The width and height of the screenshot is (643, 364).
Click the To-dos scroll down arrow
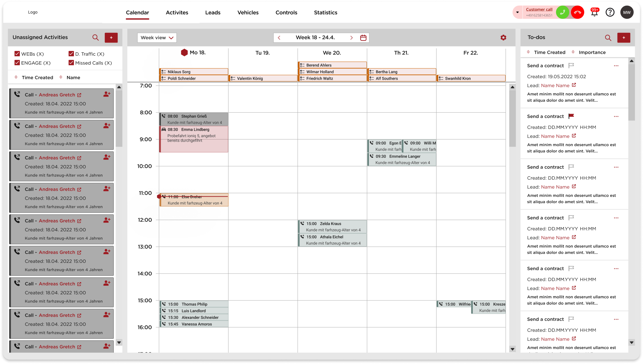632,343
